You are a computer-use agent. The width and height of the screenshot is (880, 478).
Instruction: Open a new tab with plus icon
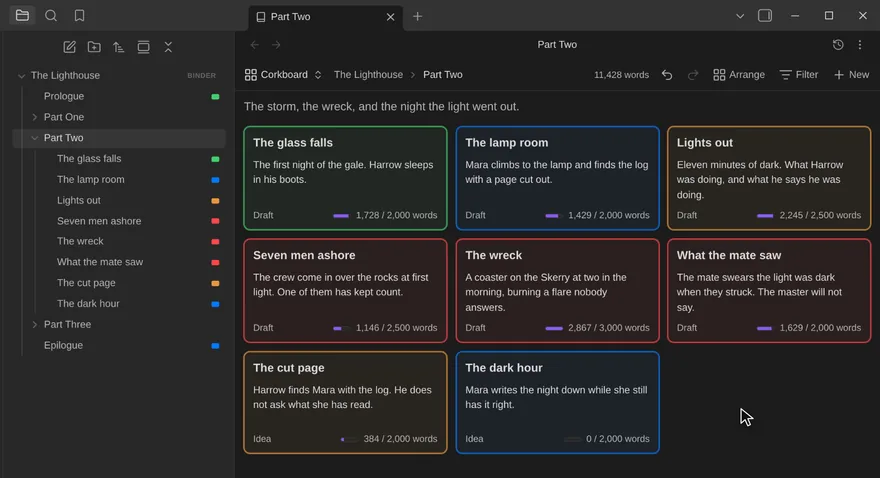point(418,16)
